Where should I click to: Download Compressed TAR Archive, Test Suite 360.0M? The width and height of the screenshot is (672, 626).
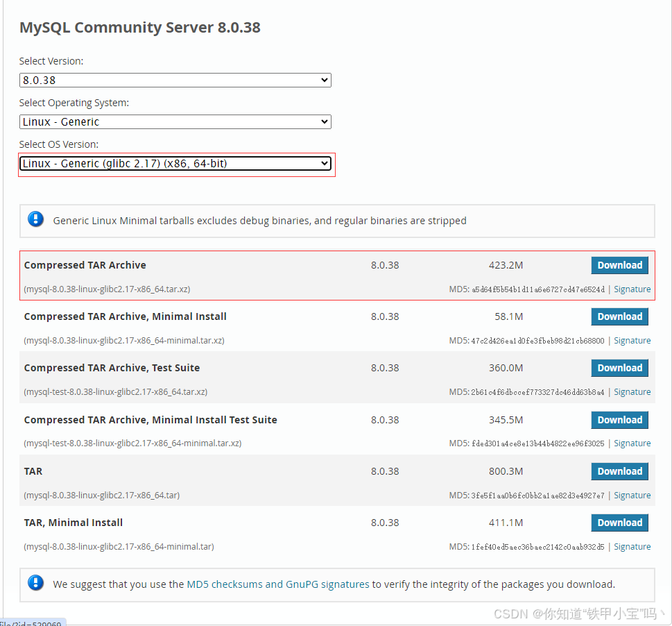tap(619, 368)
